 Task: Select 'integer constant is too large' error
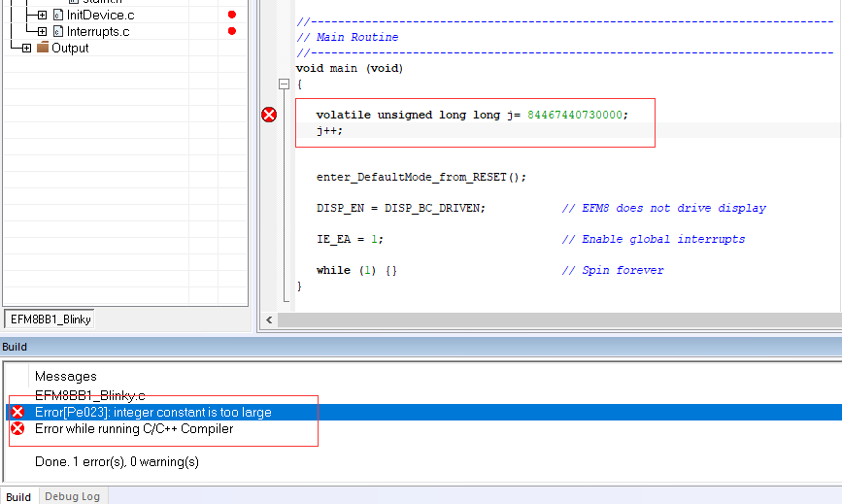(152, 413)
